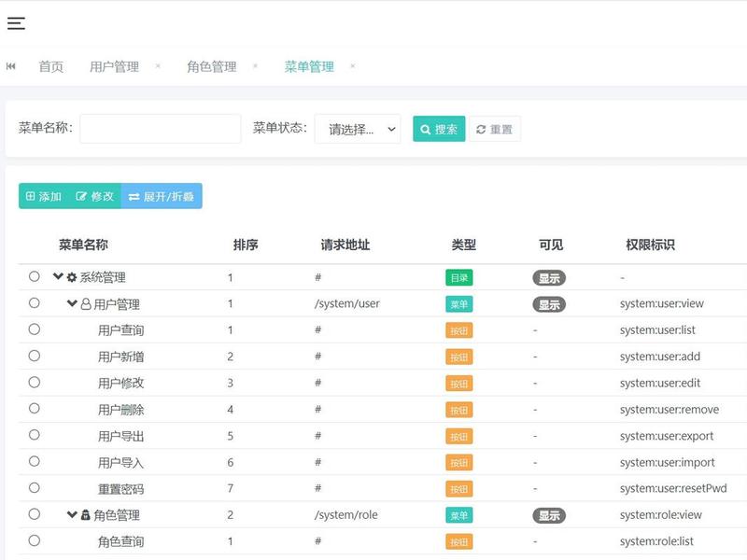
Task: Collapse the 角色管理 tree node chevron
Action: (x=72, y=514)
